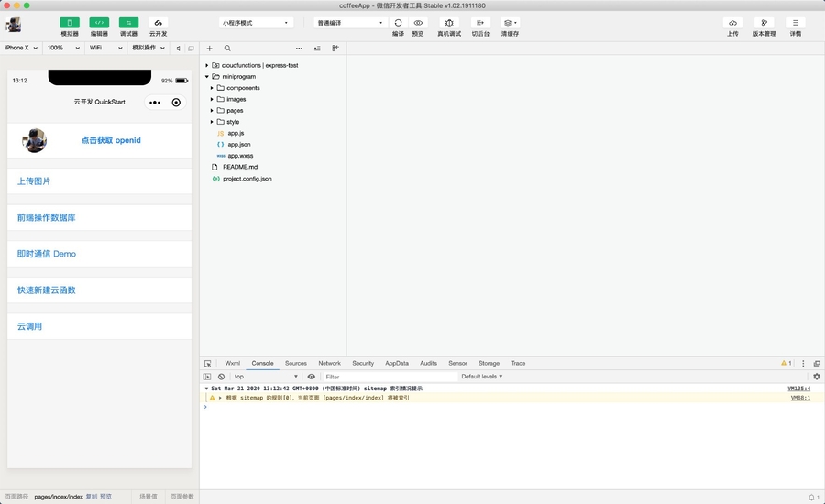Open console settings gear icon
The image size is (825, 504).
[x=817, y=377]
